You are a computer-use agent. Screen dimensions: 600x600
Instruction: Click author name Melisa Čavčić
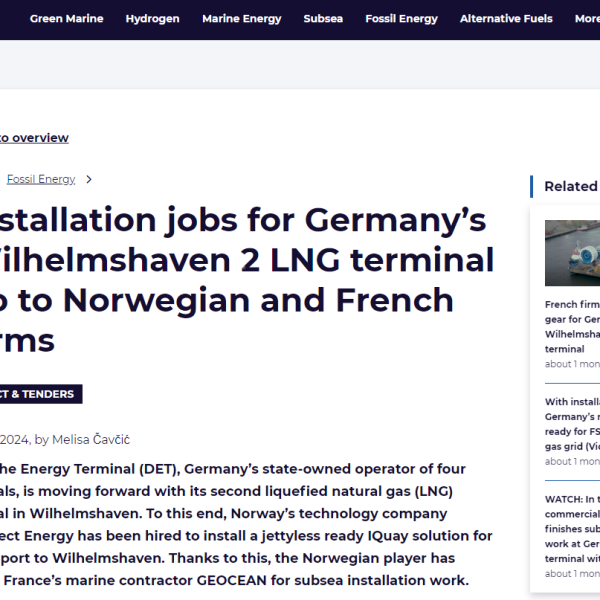coord(91,439)
